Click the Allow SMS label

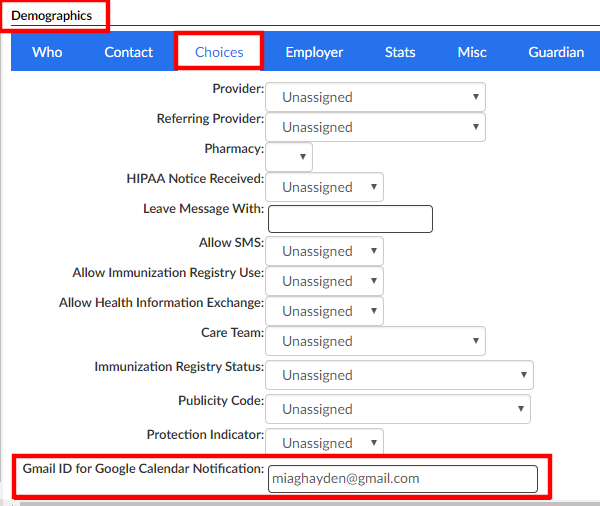(x=232, y=243)
